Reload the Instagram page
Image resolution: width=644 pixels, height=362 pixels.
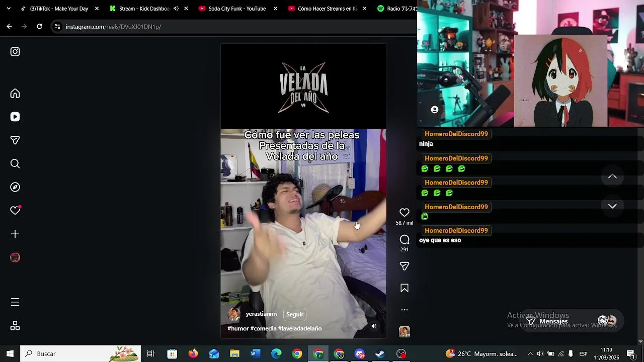39,27
